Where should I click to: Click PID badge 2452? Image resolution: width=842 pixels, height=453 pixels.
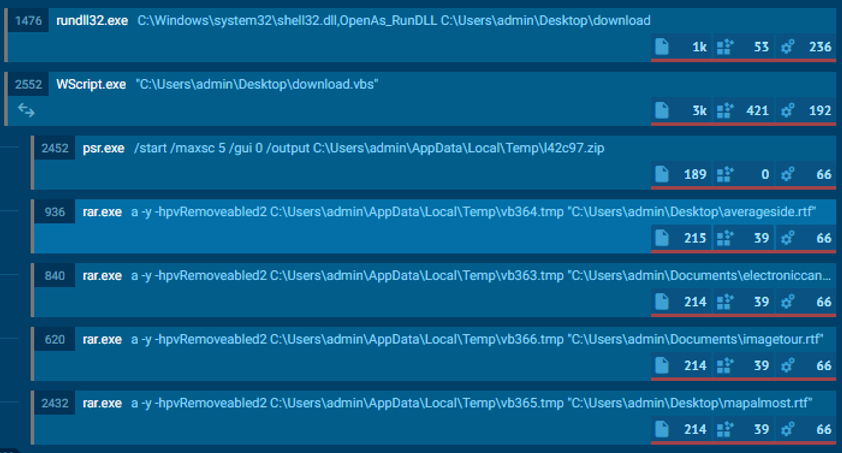click(55, 148)
